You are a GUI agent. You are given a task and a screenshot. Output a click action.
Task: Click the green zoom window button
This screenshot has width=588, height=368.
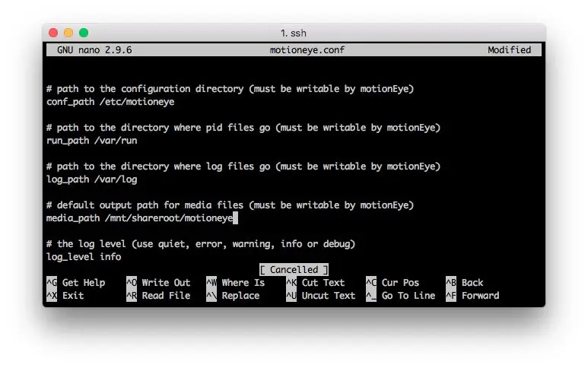[84, 33]
